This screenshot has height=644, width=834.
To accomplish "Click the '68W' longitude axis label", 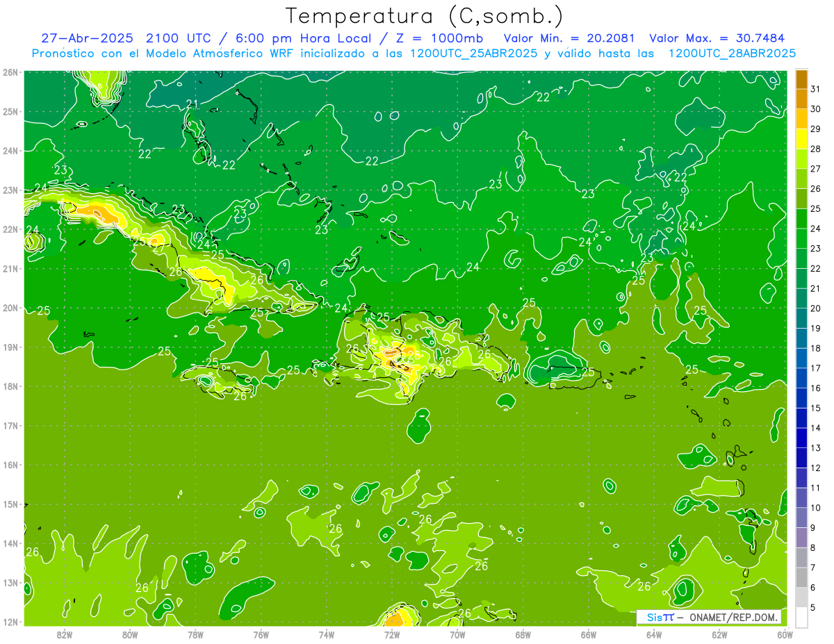I will pos(523,634).
